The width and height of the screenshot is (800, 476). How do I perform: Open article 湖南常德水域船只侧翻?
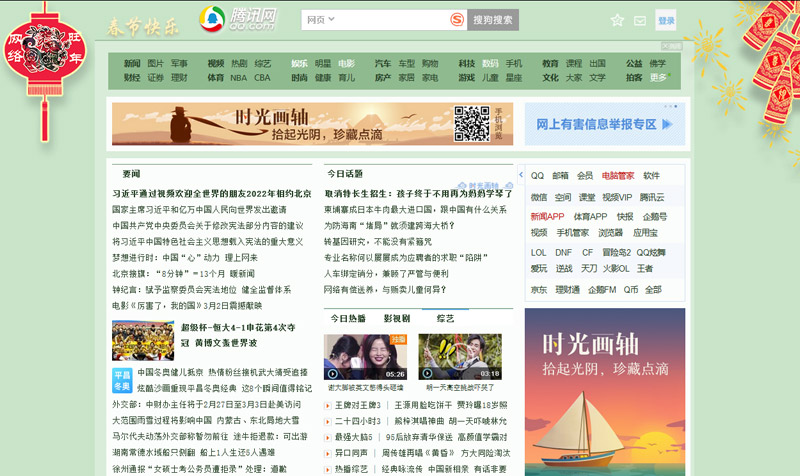pyautogui.click(x=194, y=452)
